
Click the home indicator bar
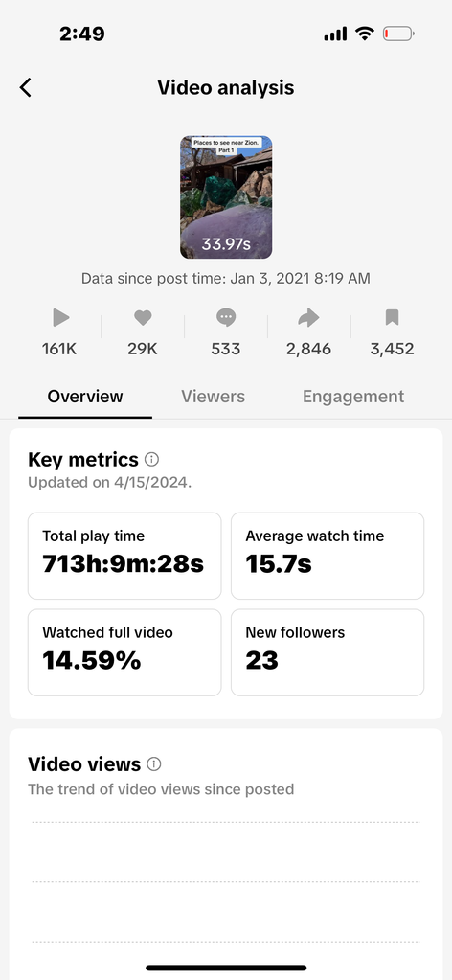pyautogui.click(x=226, y=968)
